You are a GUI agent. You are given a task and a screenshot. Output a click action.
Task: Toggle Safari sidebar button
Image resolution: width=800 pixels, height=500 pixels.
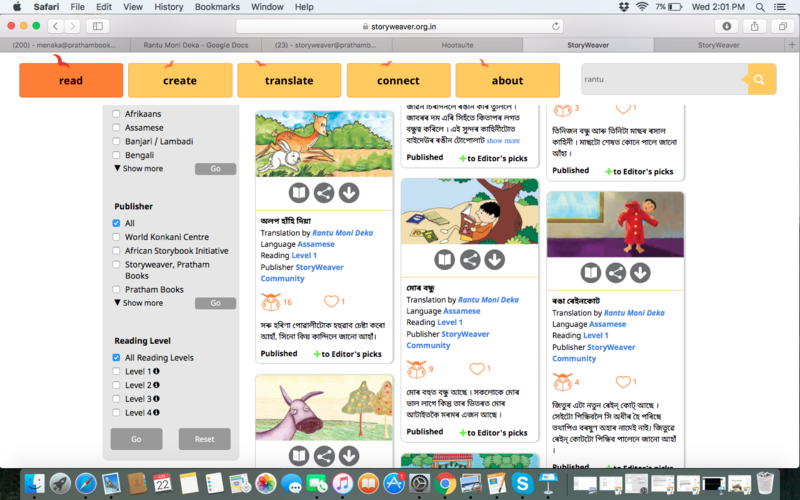97,26
